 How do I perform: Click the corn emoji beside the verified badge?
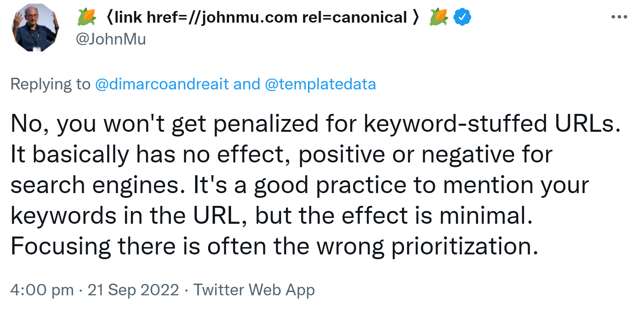[439, 17]
